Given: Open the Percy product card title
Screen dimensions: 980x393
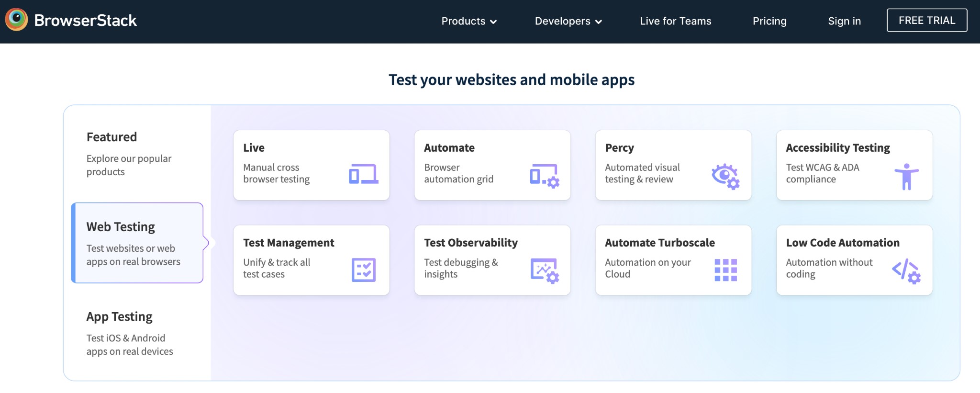Looking at the screenshot, I should point(619,148).
